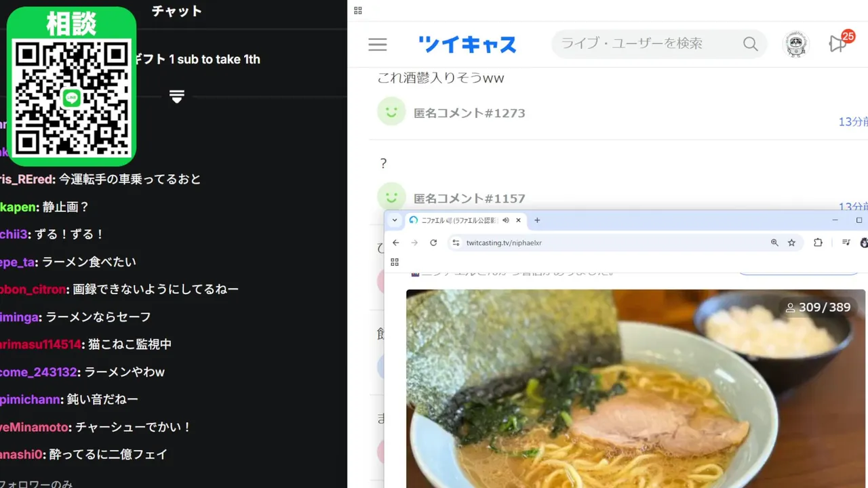Screen dimensions: 868x488
Task: Open site information icon in address bar
Action: pos(456,243)
